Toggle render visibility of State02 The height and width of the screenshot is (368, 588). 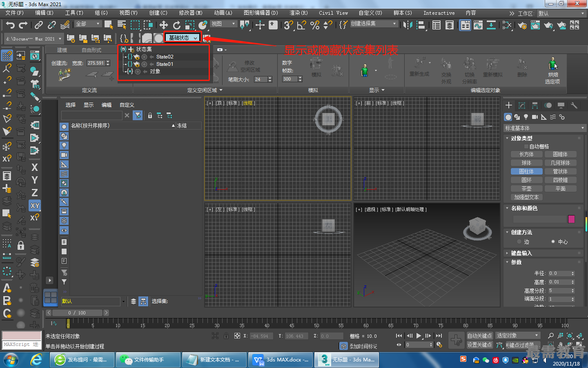pyautogui.click(x=137, y=57)
